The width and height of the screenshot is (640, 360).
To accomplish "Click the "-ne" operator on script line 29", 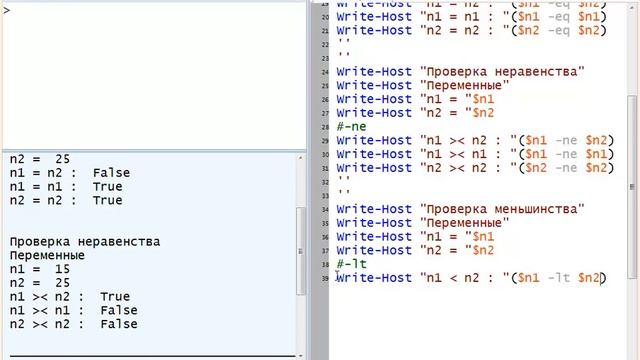I will [x=566, y=140].
